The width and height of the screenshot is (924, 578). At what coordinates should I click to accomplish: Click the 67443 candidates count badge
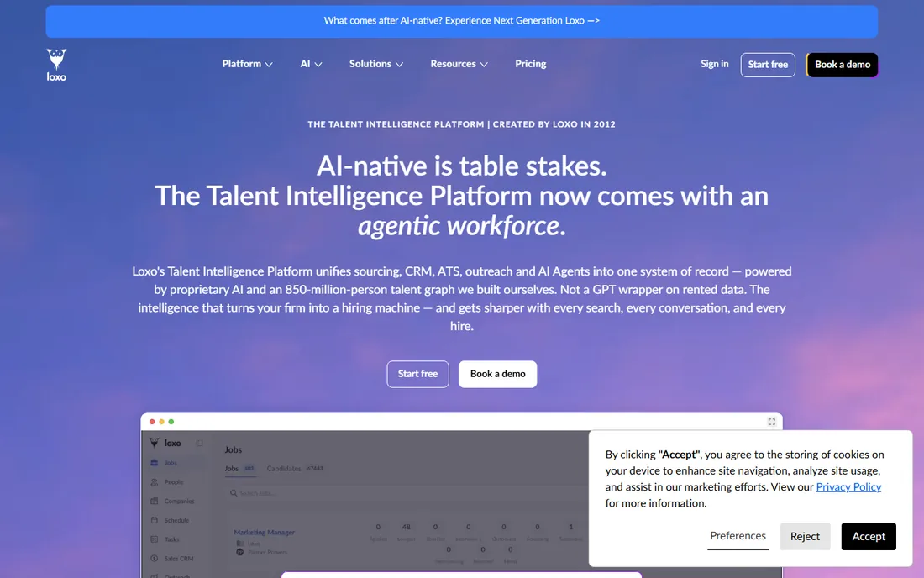[x=315, y=469]
